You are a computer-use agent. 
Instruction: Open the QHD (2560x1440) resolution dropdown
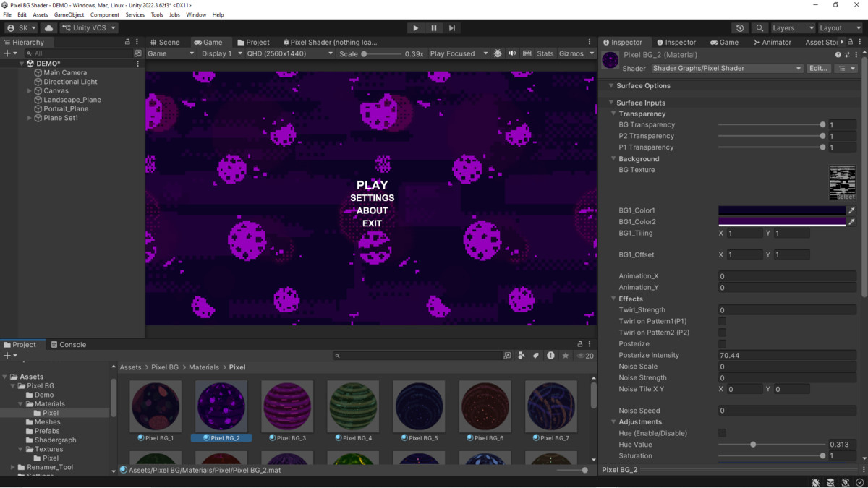tap(289, 53)
